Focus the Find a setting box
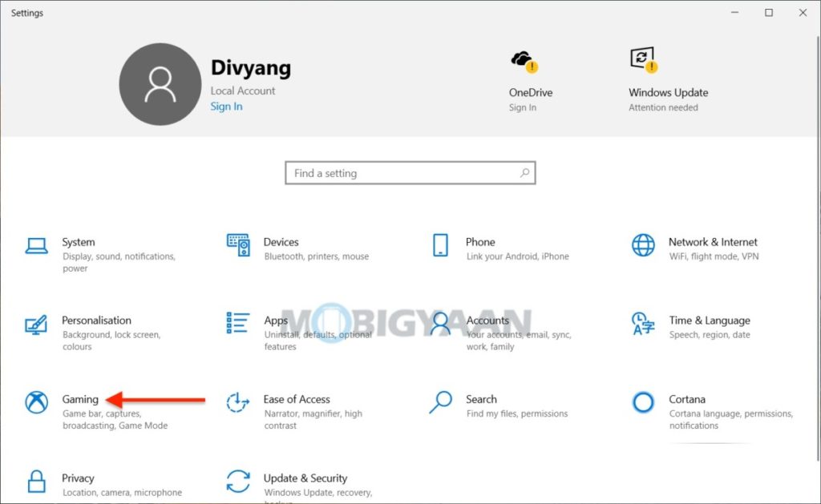The width and height of the screenshot is (821, 504). tap(401, 173)
